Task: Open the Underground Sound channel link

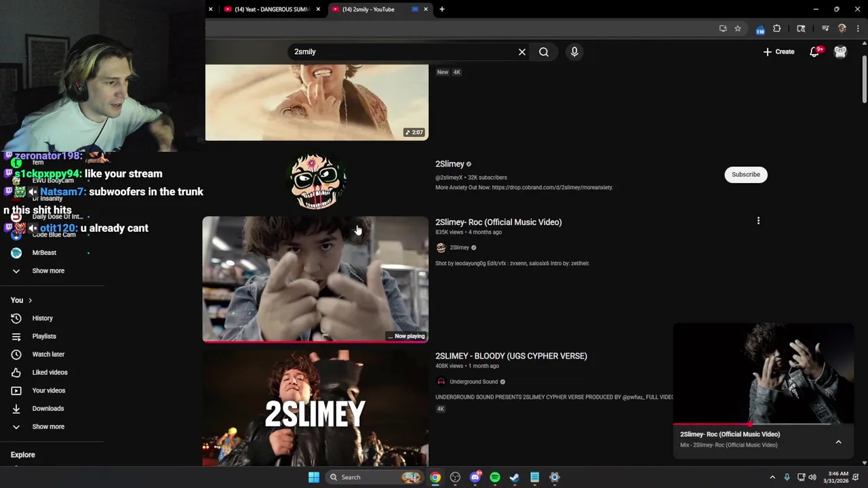Action: [x=474, y=382]
